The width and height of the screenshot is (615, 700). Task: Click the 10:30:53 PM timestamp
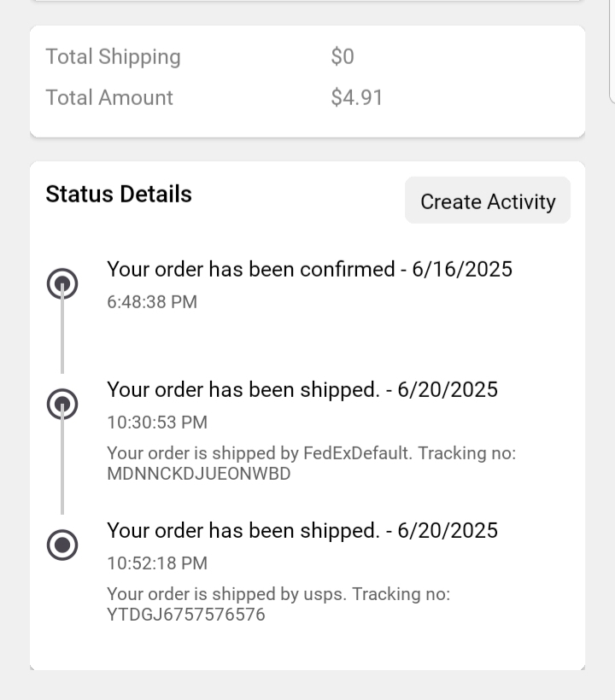157,423
